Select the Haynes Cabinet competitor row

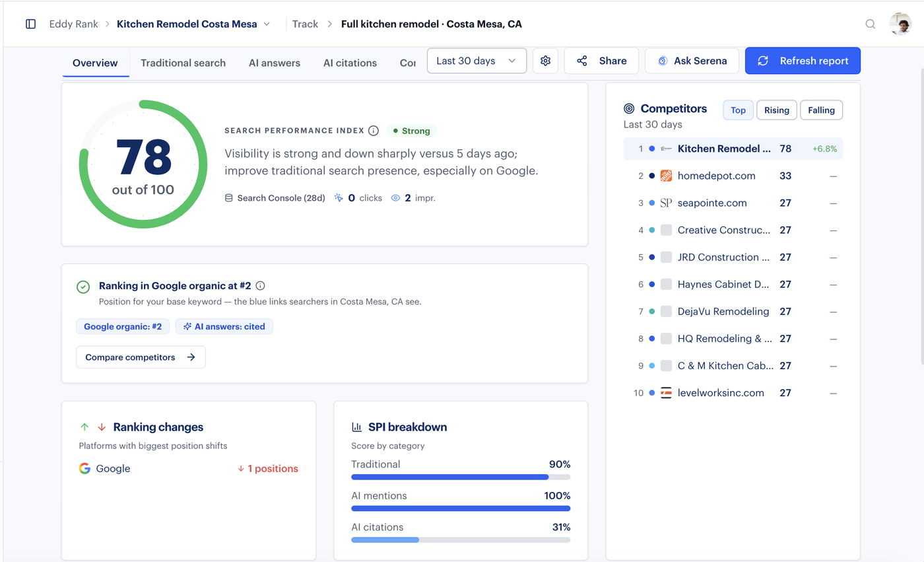coord(733,284)
